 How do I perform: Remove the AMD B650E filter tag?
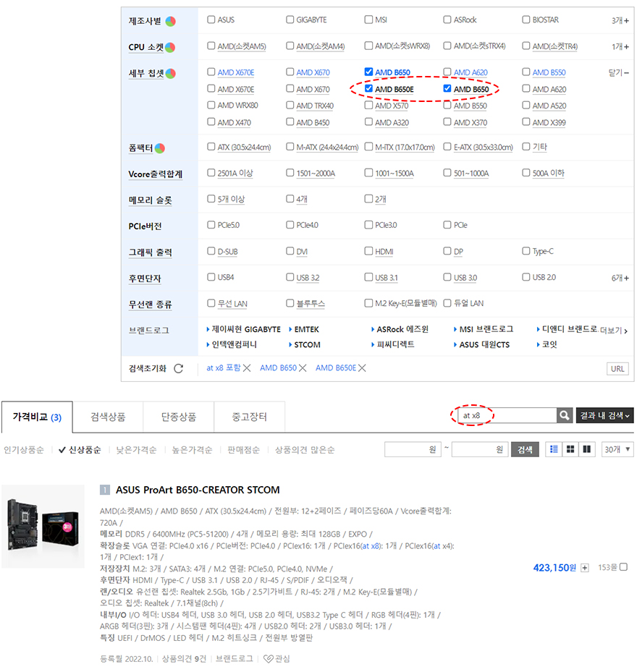pos(362,368)
